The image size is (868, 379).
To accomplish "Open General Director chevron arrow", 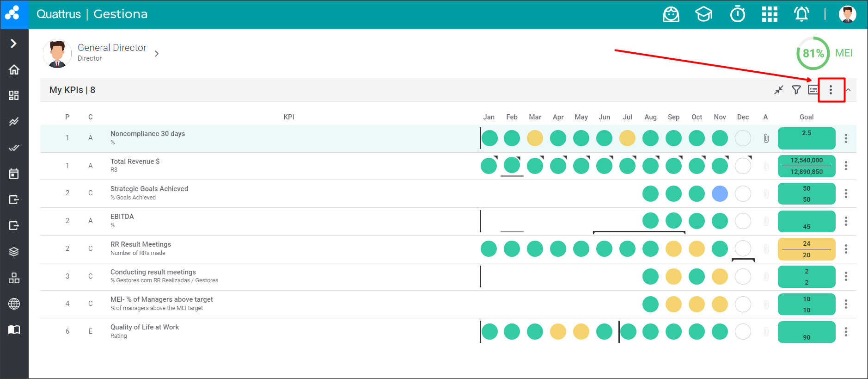I will click(x=157, y=54).
